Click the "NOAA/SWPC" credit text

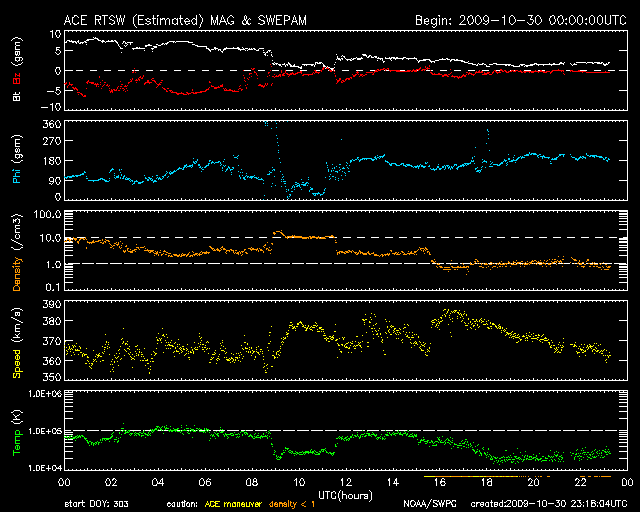point(430,504)
